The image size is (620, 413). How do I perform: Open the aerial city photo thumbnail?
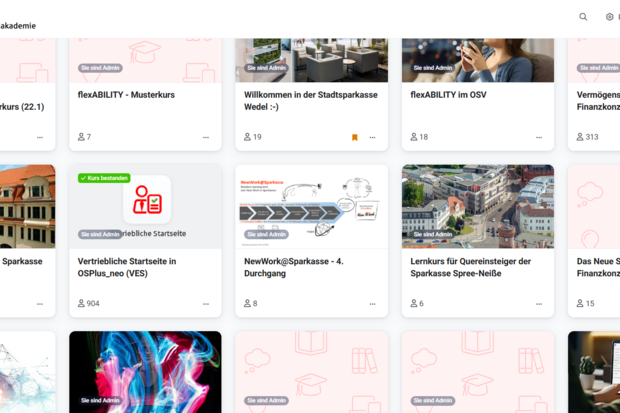(x=478, y=206)
